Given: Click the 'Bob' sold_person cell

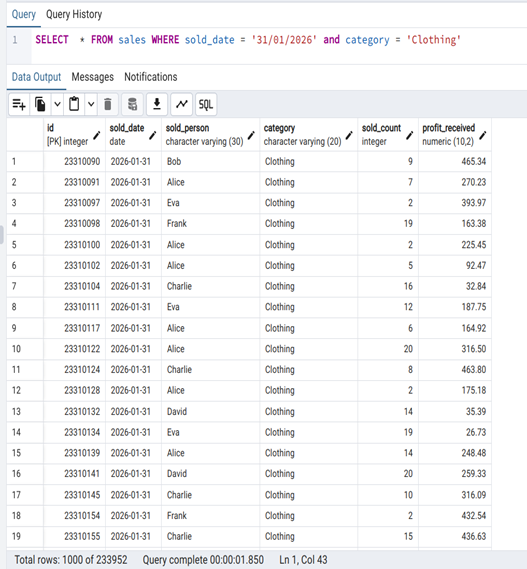Looking at the screenshot, I should click(211, 161).
